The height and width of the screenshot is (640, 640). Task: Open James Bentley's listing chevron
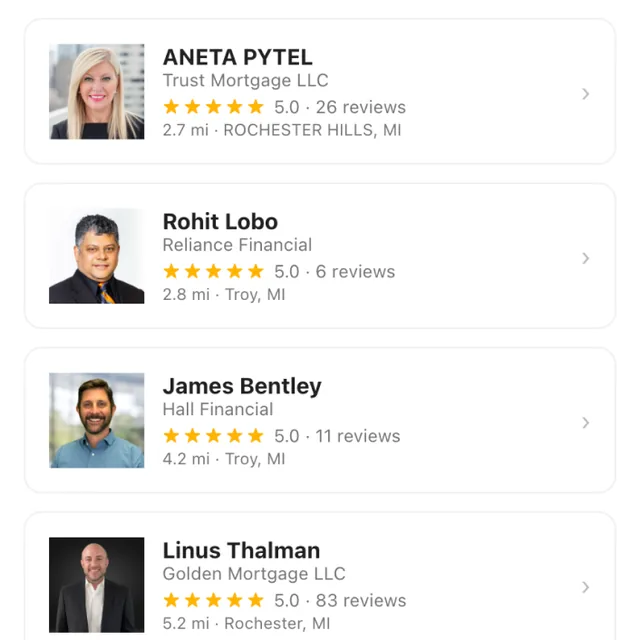coord(586,422)
